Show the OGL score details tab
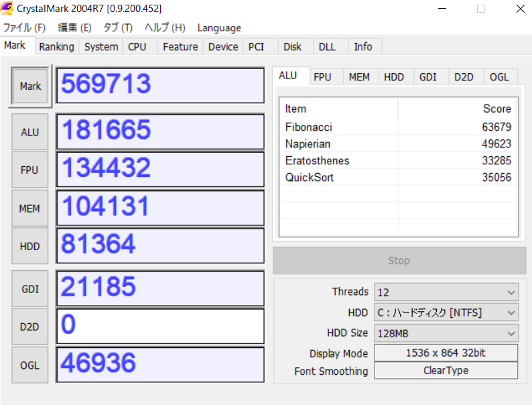This screenshot has height=405, width=532. [x=499, y=77]
